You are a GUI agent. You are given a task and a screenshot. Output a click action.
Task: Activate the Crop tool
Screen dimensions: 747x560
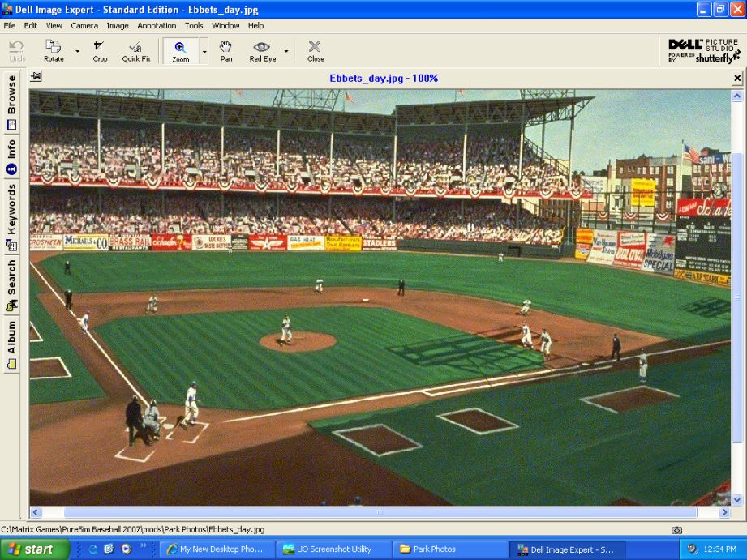(x=100, y=51)
